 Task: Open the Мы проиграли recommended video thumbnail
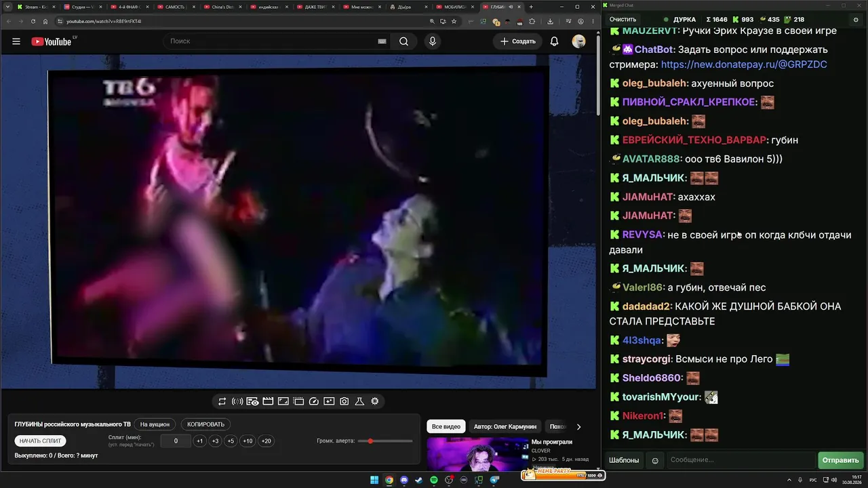(477, 453)
